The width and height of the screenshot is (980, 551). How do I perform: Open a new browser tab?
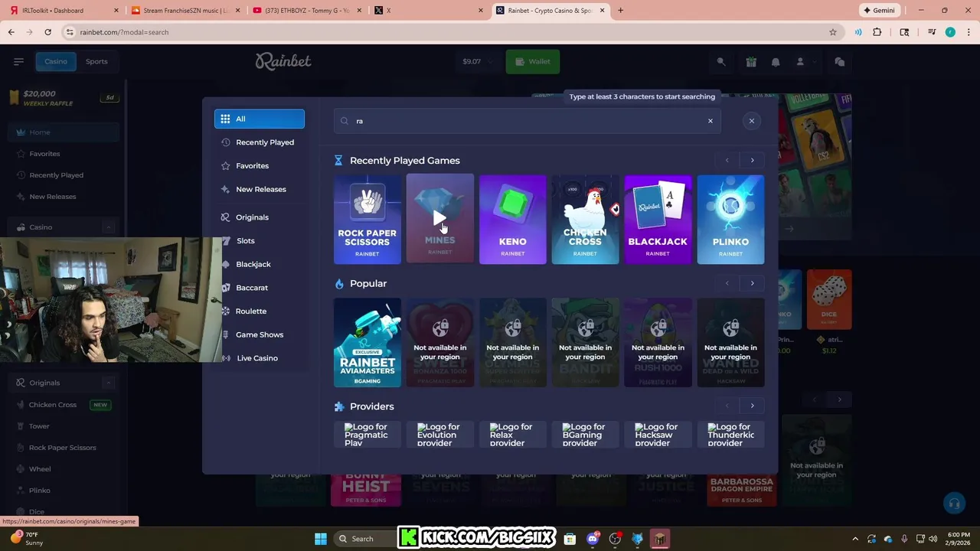(620, 11)
